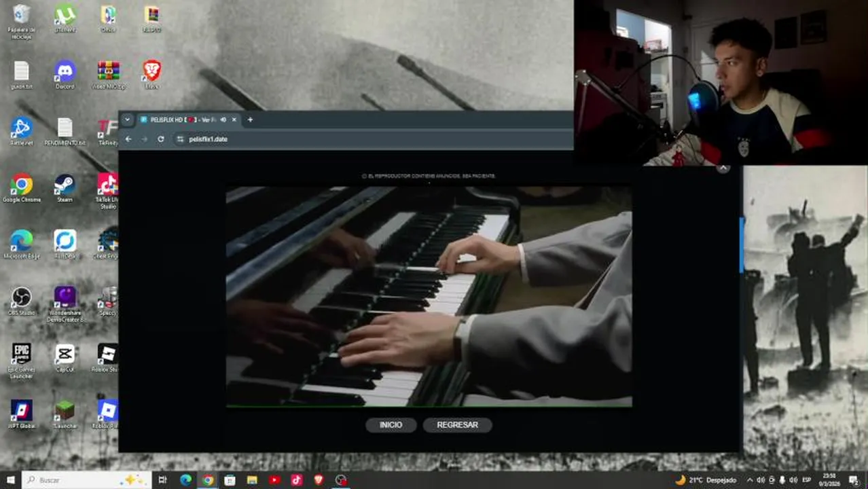The height and width of the screenshot is (489, 868).
Task: Reload the pelisflix page
Action: [161, 139]
